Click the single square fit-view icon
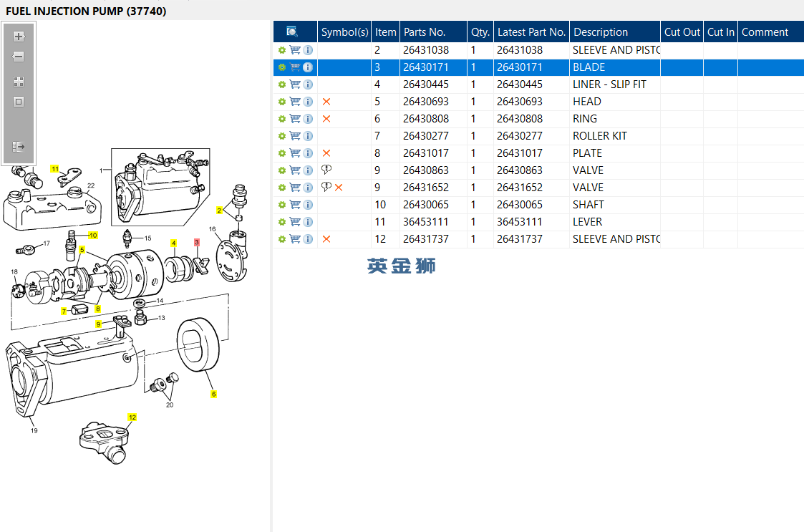804x532 pixels. pos(19,102)
